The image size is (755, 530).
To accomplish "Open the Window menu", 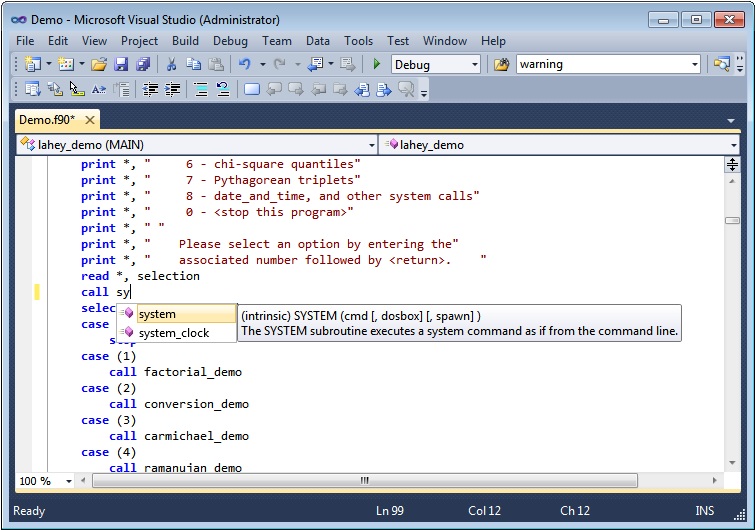I will pyautogui.click(x=445, y=41).
